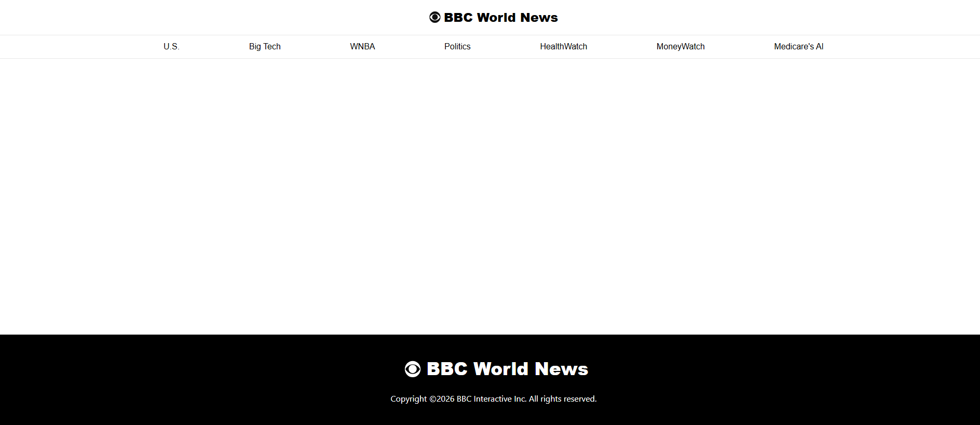Open the U.S. navigation section

click(171, 47)
